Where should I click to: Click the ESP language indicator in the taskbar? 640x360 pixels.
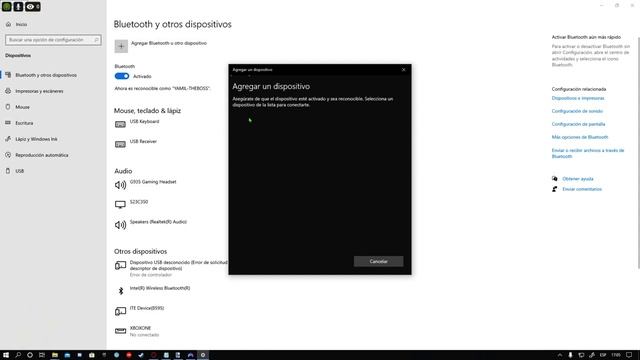coord(603,355)
